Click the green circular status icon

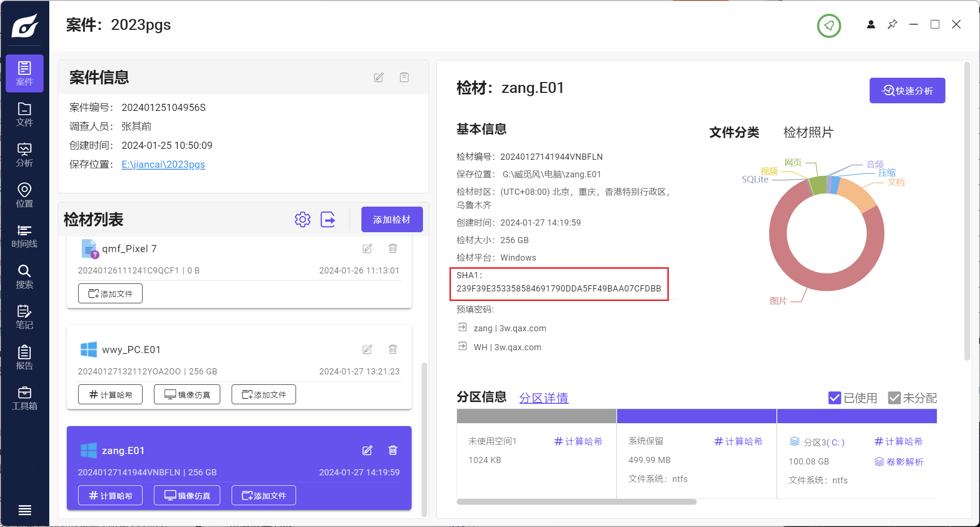coord(829,26)
